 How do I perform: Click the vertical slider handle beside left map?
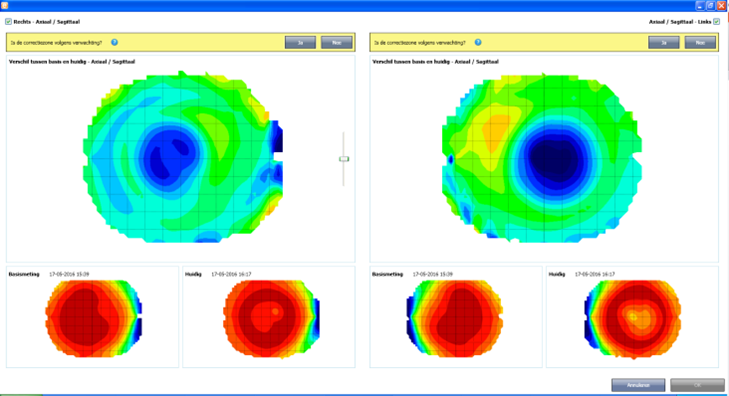344,159
